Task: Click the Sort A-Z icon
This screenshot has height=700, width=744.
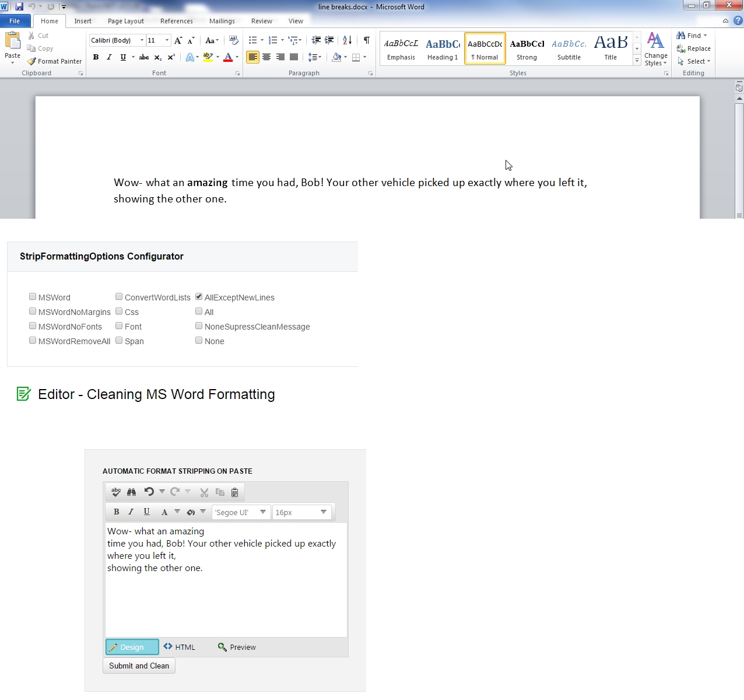Action: (x=348, y=40)
